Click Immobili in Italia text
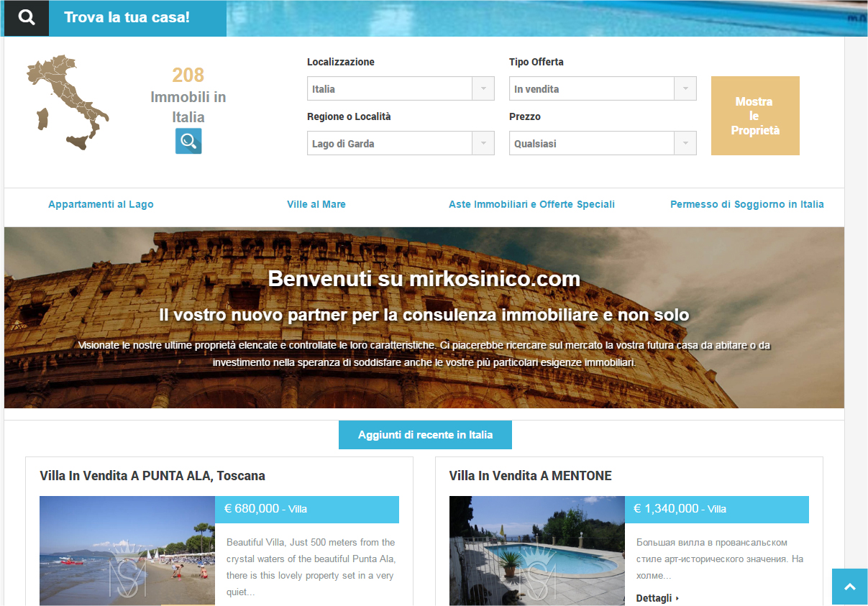Viewport: 868px width, 606px height. coord(188,107)
